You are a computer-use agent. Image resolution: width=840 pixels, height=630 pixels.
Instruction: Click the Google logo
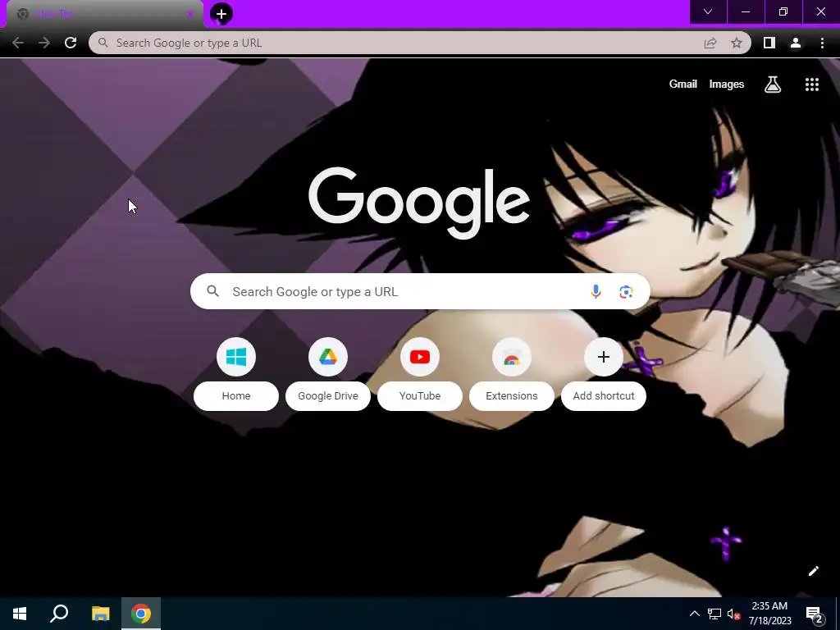tap(419, 202)
